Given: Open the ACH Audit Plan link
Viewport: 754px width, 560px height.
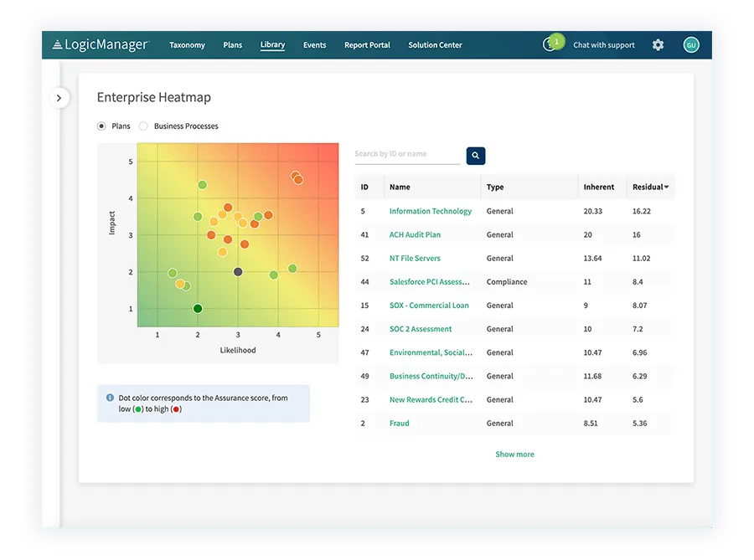Looking at the screenshot, I should pos(415,234).
